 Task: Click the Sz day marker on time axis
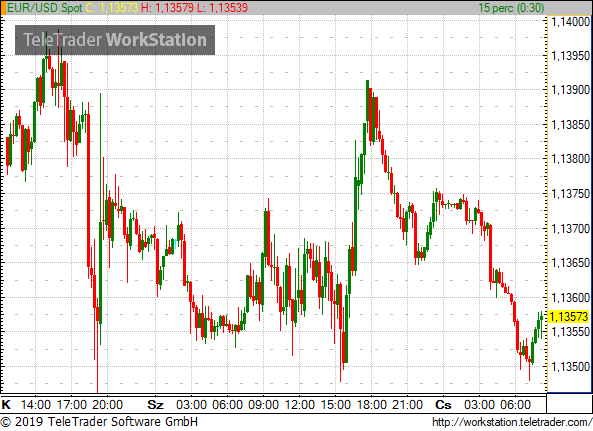[155, 405]
